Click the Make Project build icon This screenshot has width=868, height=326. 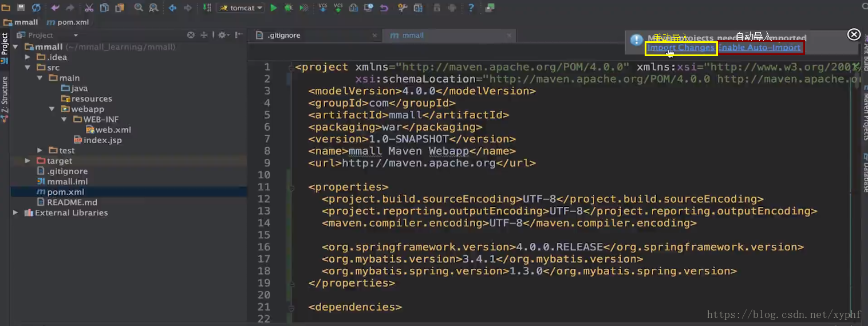tap(207, 8)
